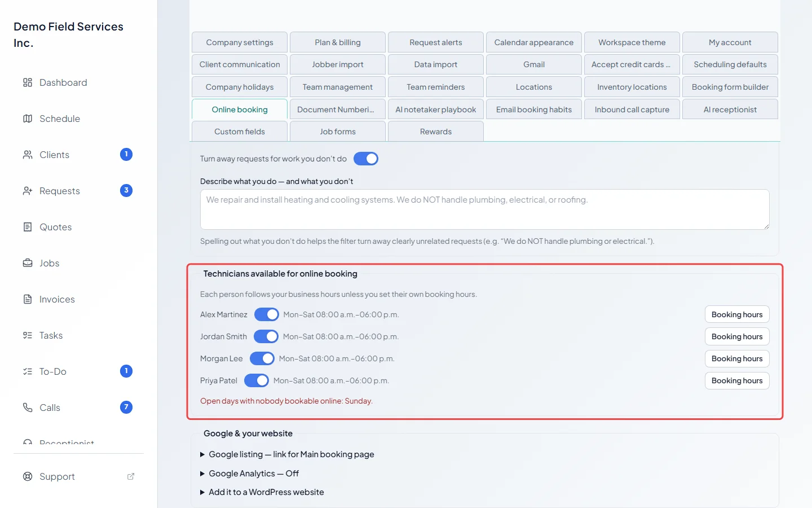
Task: Open the Company settings tab
Action: pyautogui.click(x=240, y=42)
